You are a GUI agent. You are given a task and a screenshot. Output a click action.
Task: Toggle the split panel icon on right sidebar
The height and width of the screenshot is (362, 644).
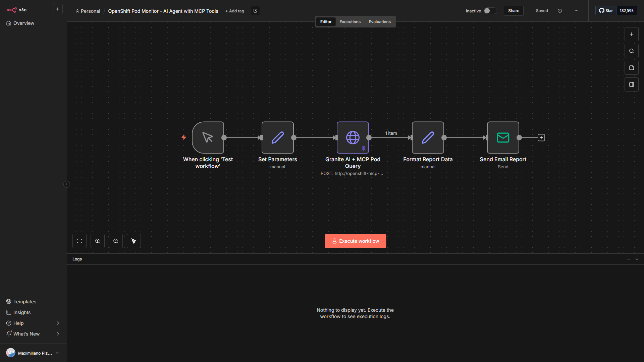(632, 84)
